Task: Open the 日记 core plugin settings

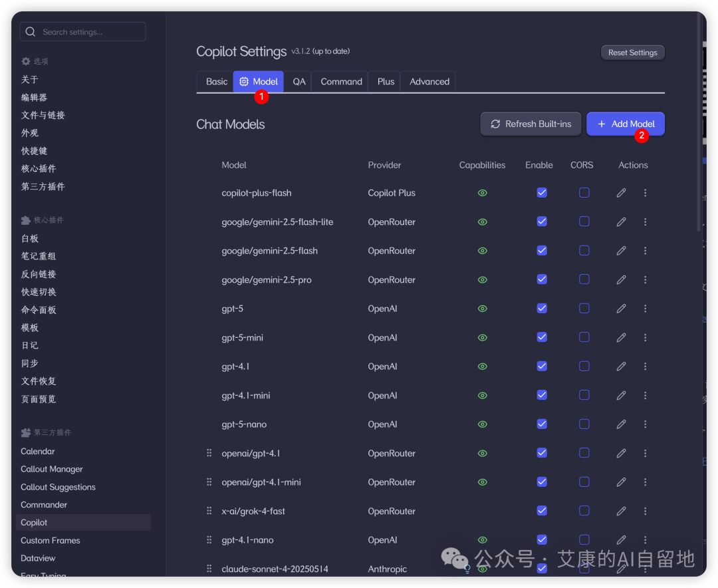Action: pos(30,346)
